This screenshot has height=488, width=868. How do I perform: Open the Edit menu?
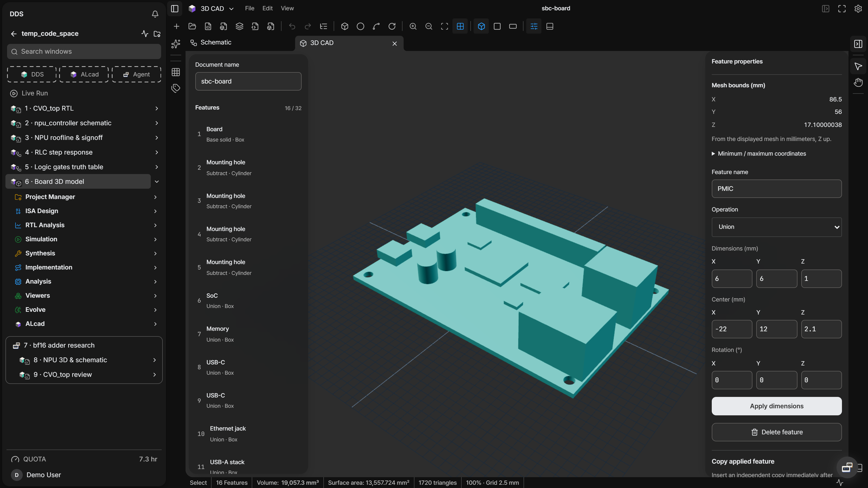(x=267, y=8)
